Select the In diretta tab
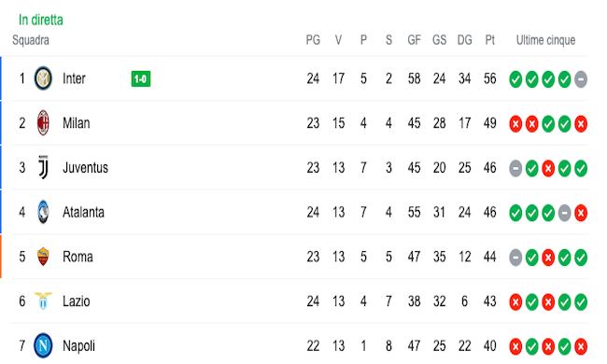 point(41,20)
